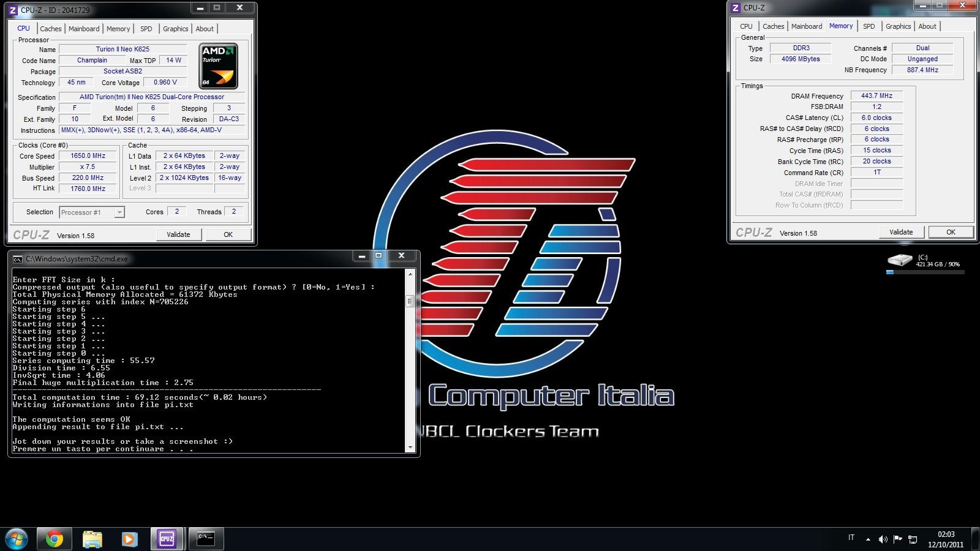The image size is (980, 551).
Task: Click the CAS# Latency 6.0 clocks value
Action: 876,118
